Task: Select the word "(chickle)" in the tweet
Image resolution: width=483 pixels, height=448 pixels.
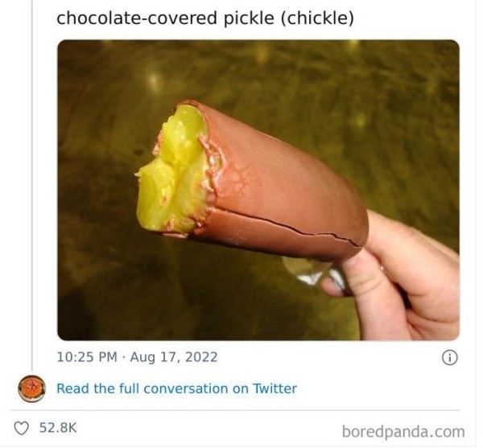Action: [316, 18]
